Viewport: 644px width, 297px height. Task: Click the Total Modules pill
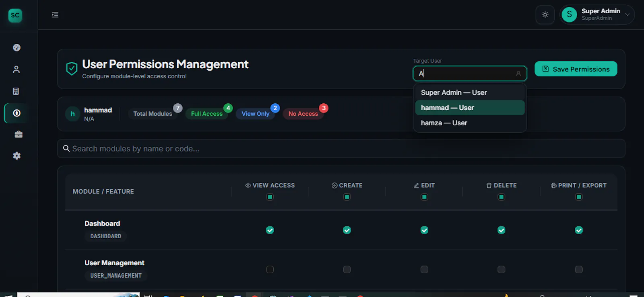(x=153, y=114)
